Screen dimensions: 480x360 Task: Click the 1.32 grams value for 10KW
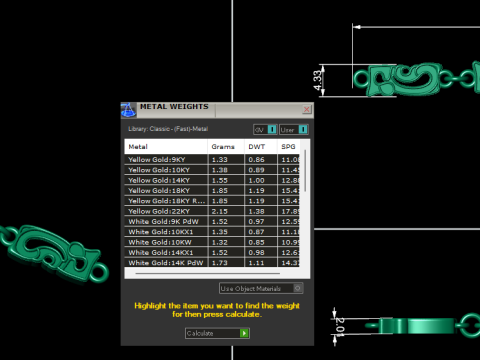[x=220, y=242]
